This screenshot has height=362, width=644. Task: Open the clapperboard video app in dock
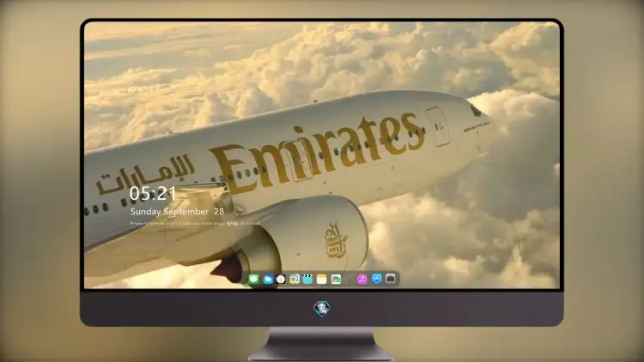(x=307, y=280)
